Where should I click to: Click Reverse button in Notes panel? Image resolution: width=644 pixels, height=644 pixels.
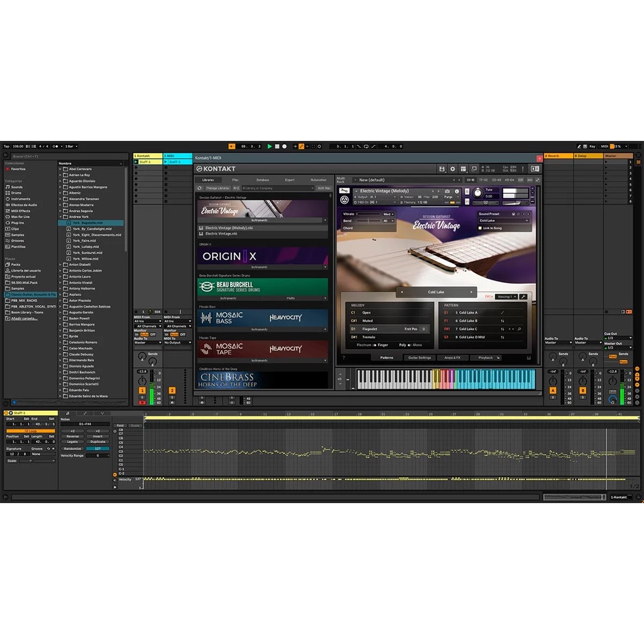(73, 436)
